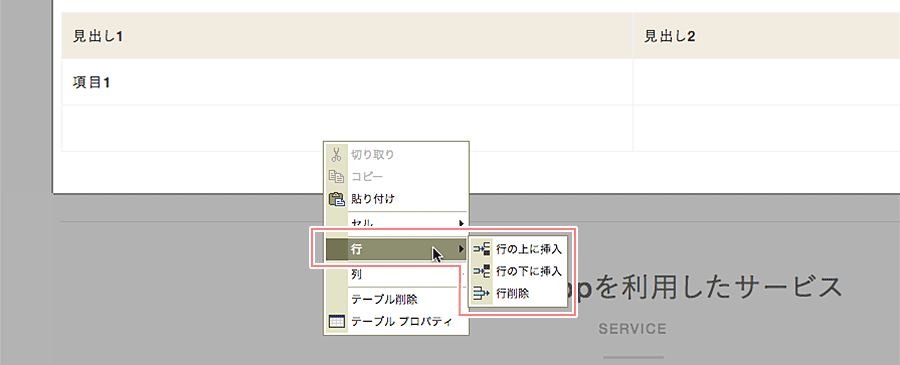Image resolution: width=900 pixels, height=365 pixels.
Task: Click the insert row below icon
Action: tap(482, 271)
